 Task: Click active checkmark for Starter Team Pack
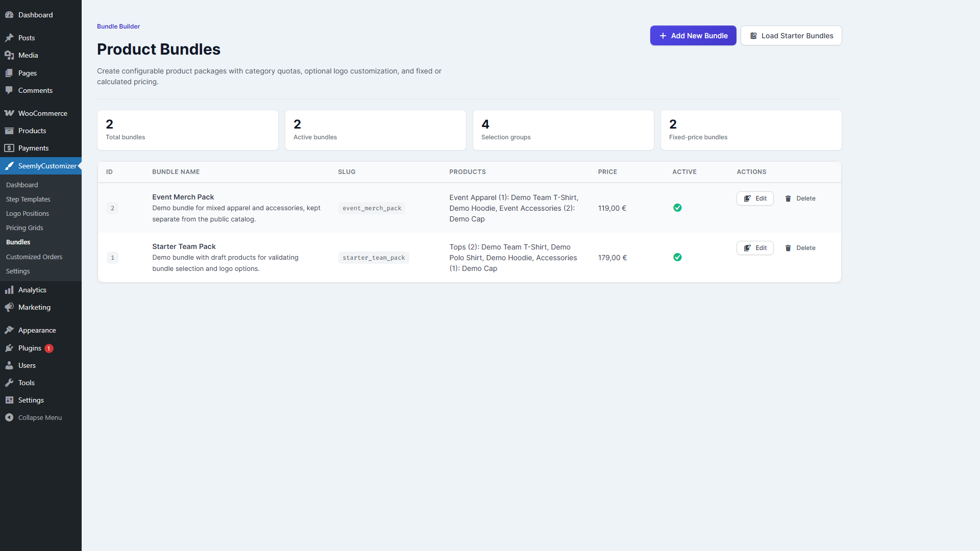[677, 257]
